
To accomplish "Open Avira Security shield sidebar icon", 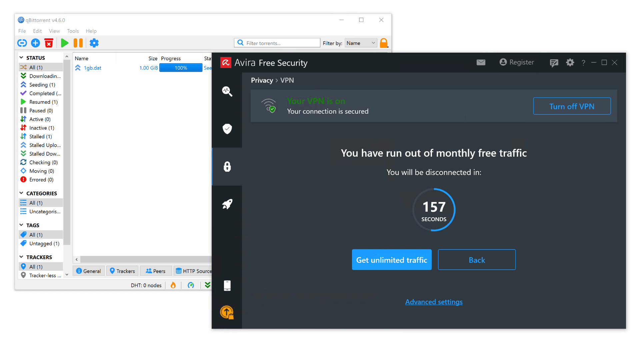I will tap(227, 129).
